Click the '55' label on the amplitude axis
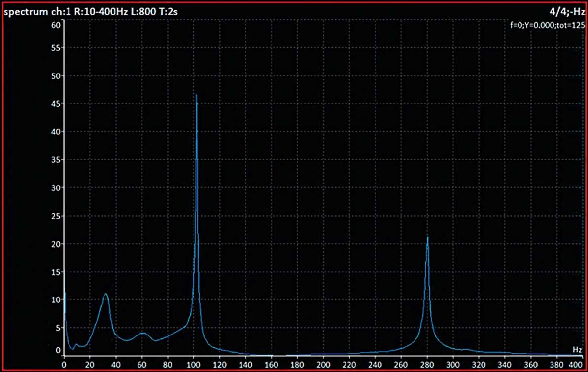Image resolution: width=588 pixels, height=372 pixels. (x=56, y=48)
